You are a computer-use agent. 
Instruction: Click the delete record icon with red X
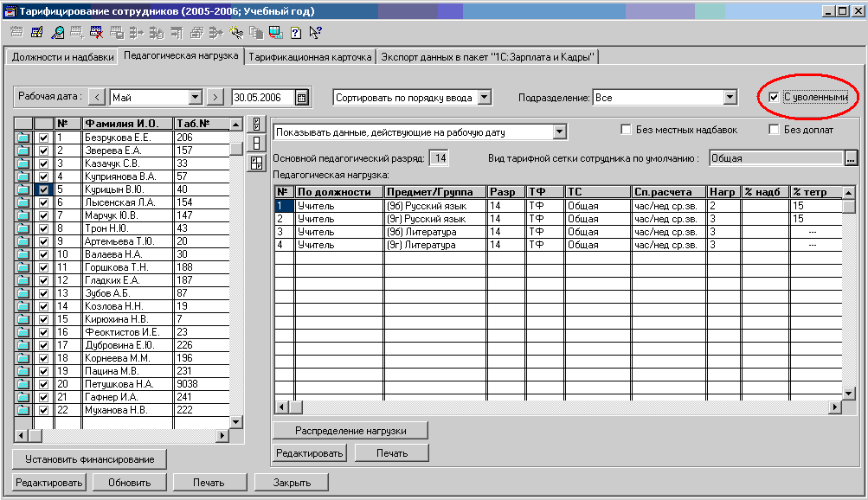pos(96,33)
